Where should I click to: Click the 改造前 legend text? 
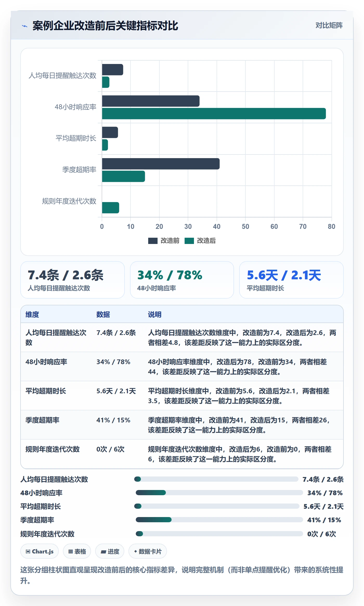pyautogui.click(x=170, y=241)
